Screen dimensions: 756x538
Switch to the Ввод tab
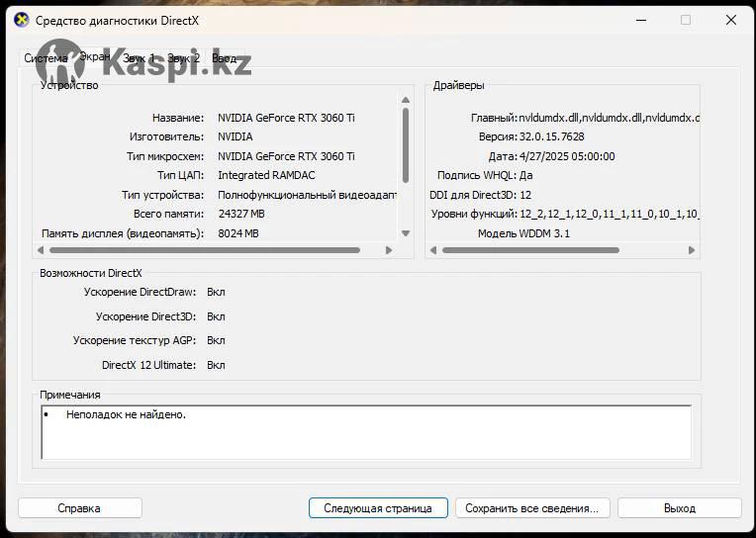tap(225, 58)
